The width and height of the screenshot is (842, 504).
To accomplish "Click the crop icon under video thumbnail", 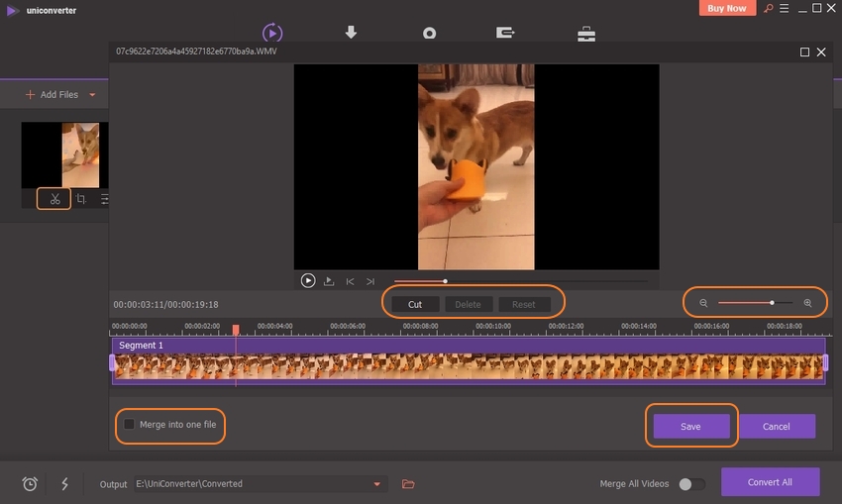I will pyautogui.click(x=81, y=199).
